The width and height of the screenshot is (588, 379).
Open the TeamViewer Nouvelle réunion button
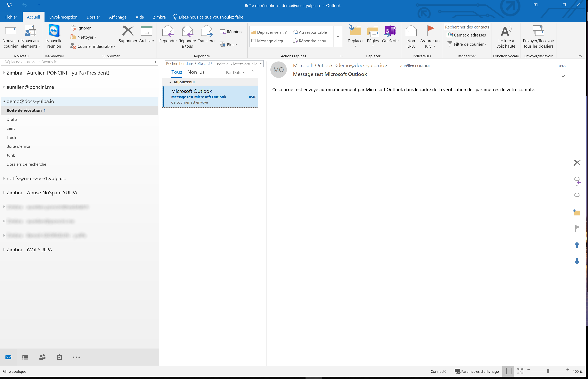(54, 36)
